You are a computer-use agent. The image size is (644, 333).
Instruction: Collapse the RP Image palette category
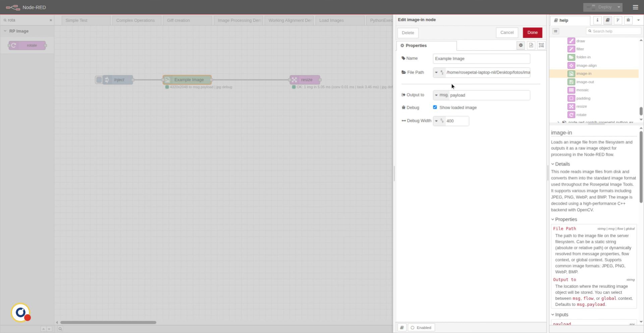click(x=5, y=31)
